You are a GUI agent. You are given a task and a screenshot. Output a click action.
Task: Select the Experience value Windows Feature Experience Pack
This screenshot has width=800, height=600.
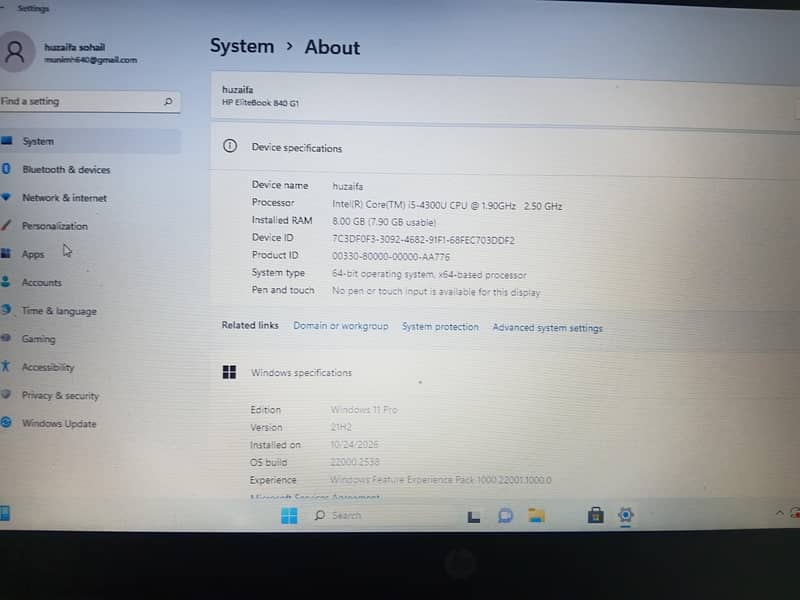(440, 480)
